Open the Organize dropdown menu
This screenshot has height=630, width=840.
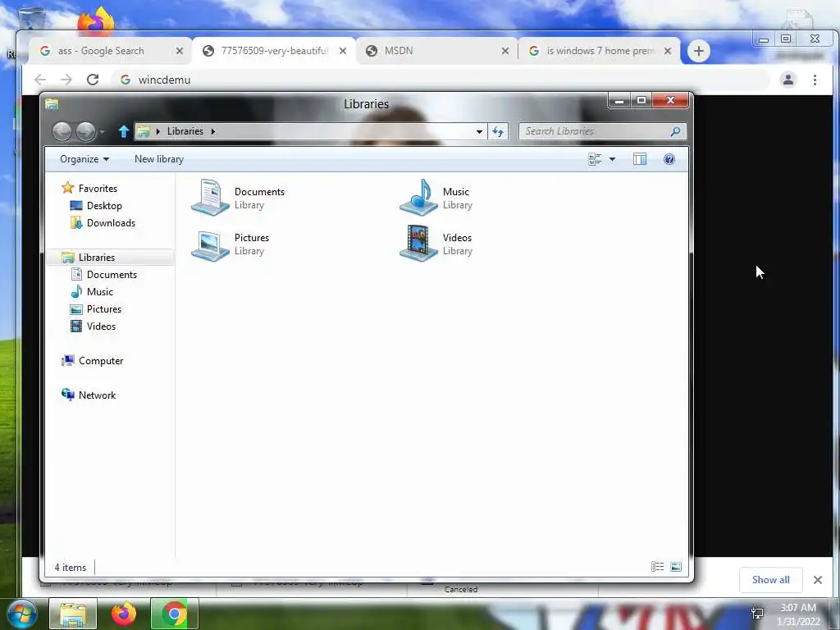tap(84, 159)
